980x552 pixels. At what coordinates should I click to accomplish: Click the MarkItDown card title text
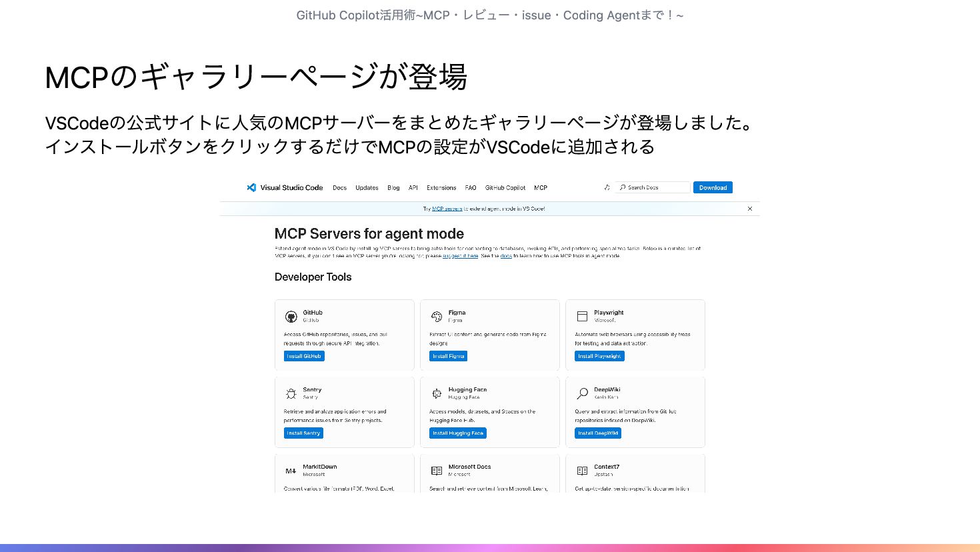[x=320, y=467]
